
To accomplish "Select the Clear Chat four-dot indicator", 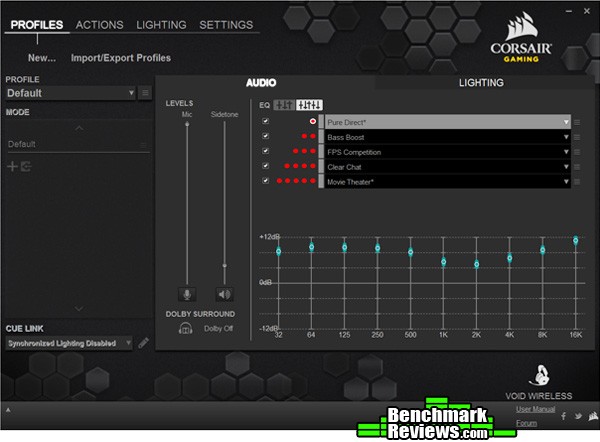I will [300, 166].
